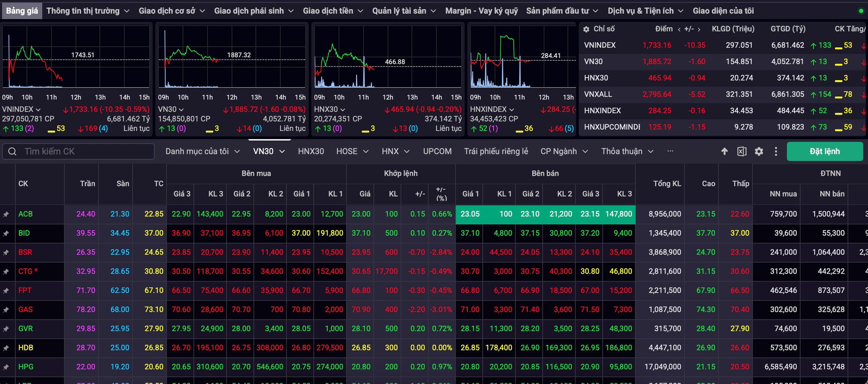Click the Excel export icon
The height and width of the screenshot is (384, 868).
[x=742, y=151]
